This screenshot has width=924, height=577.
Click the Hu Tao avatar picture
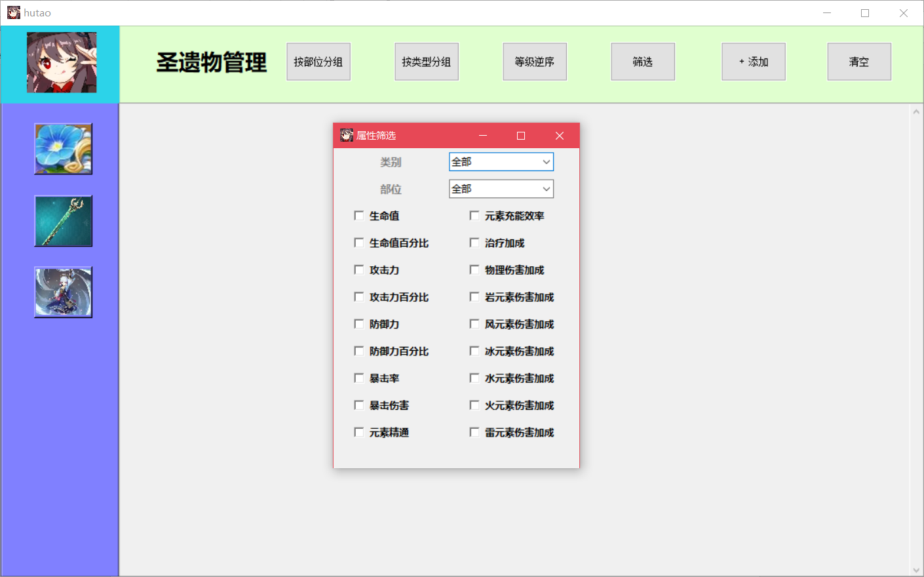(62, 63)
